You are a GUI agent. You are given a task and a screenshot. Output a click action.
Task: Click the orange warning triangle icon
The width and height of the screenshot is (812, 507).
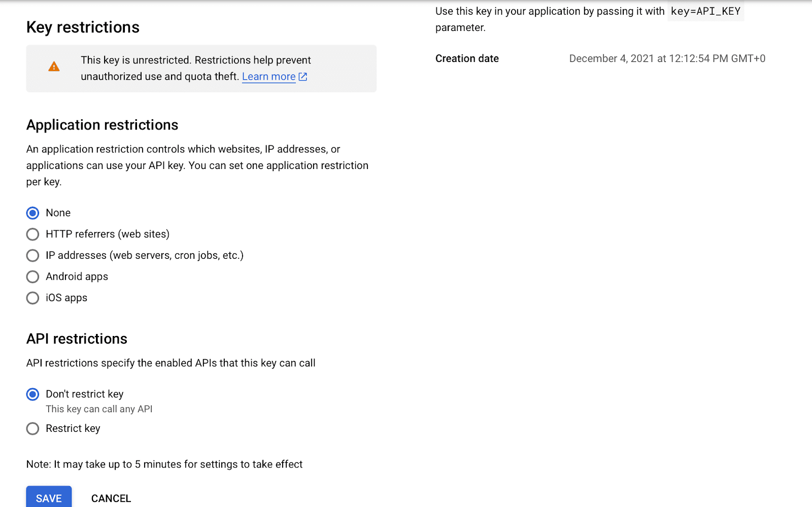point(54,66)
